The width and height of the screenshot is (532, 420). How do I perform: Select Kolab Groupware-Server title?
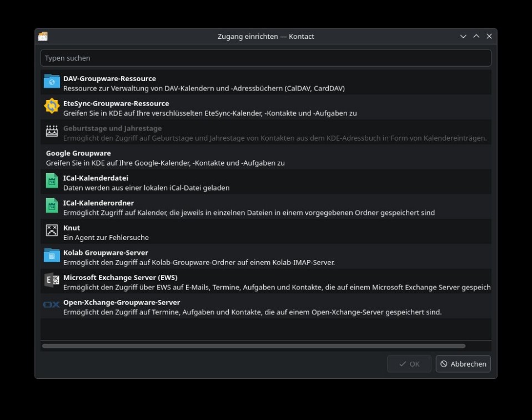click(x=106, y=253)
